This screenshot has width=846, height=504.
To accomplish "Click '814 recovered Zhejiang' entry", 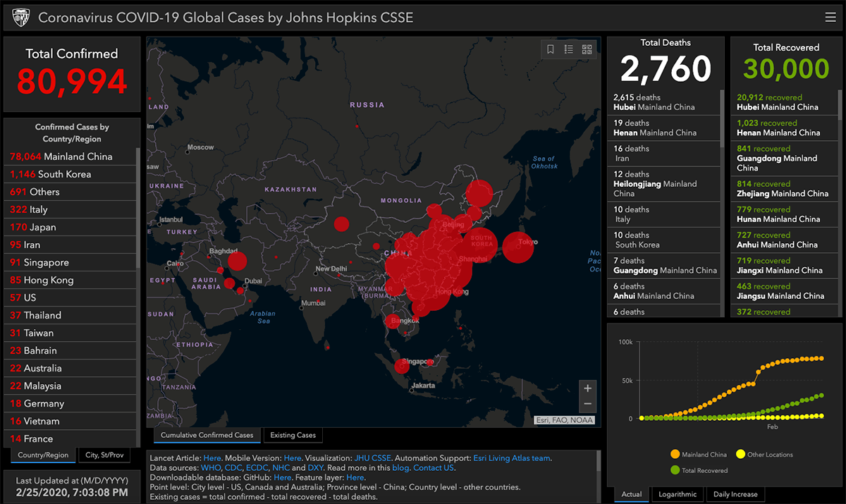I will [x=784, y=188].
